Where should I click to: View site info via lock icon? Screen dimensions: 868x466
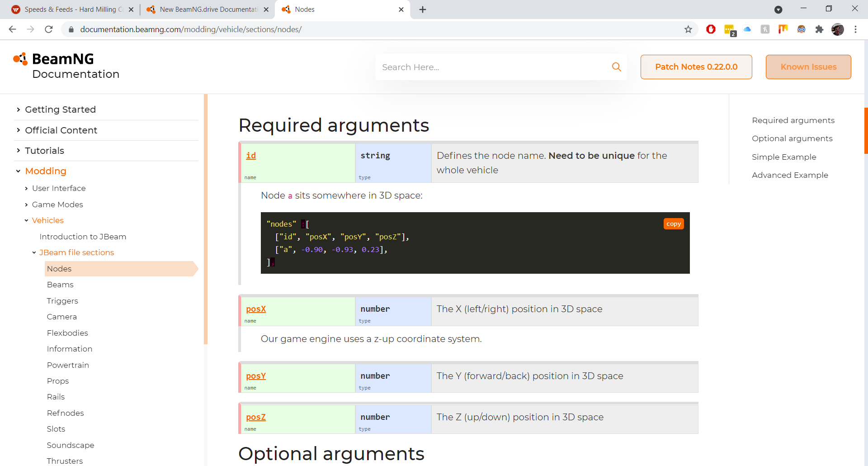(x=71, y=29)
